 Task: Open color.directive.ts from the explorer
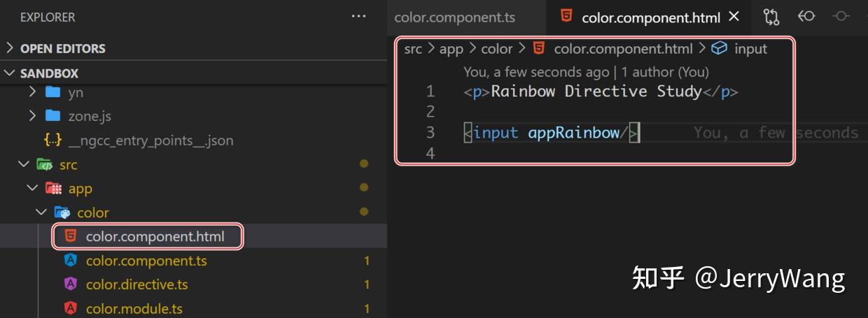(136, 284)
